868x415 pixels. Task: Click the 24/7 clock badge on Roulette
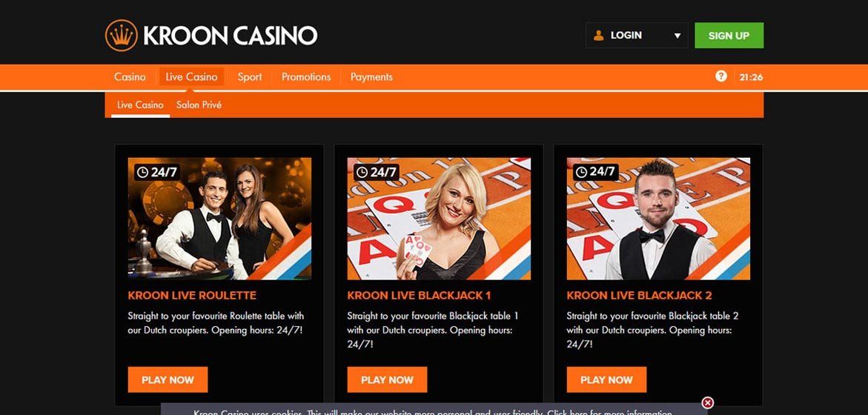(157, 172)
